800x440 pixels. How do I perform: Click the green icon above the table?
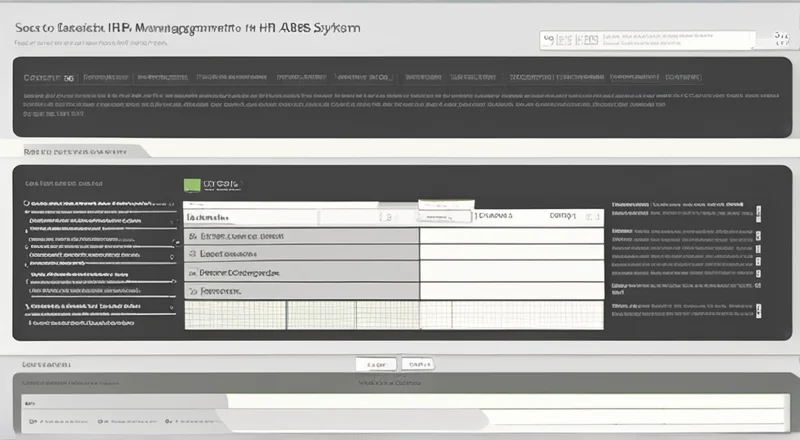tap(193, 184)
